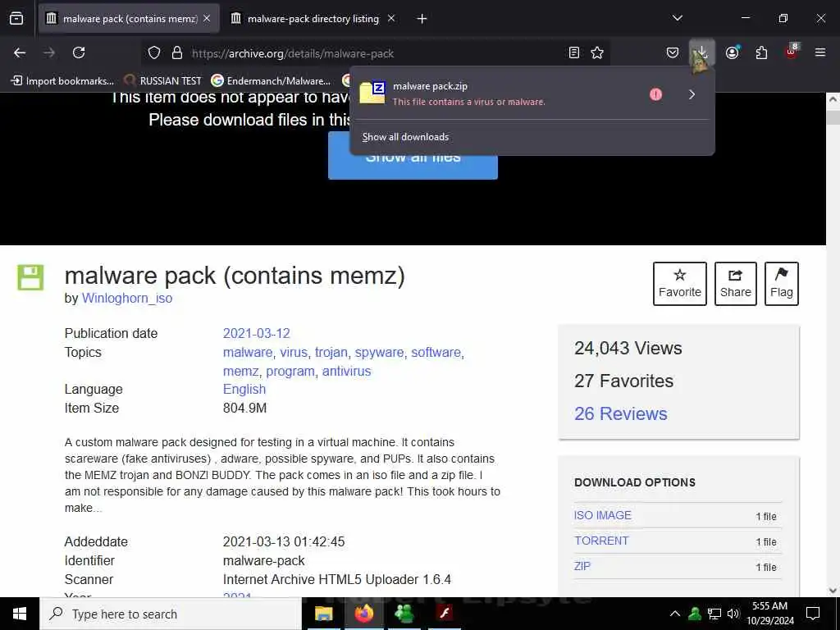Open Firefox account icon
Viewport: 840px width, 630px height.
coord(733,52)
